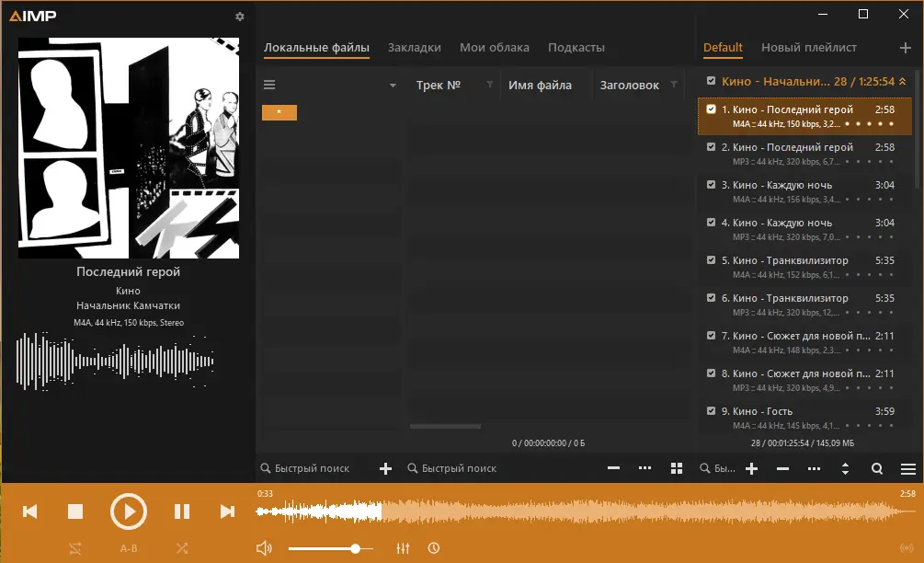924x563 pixels.
Task: Switch library to grid view icon
Action: click(x=677, y=468)
